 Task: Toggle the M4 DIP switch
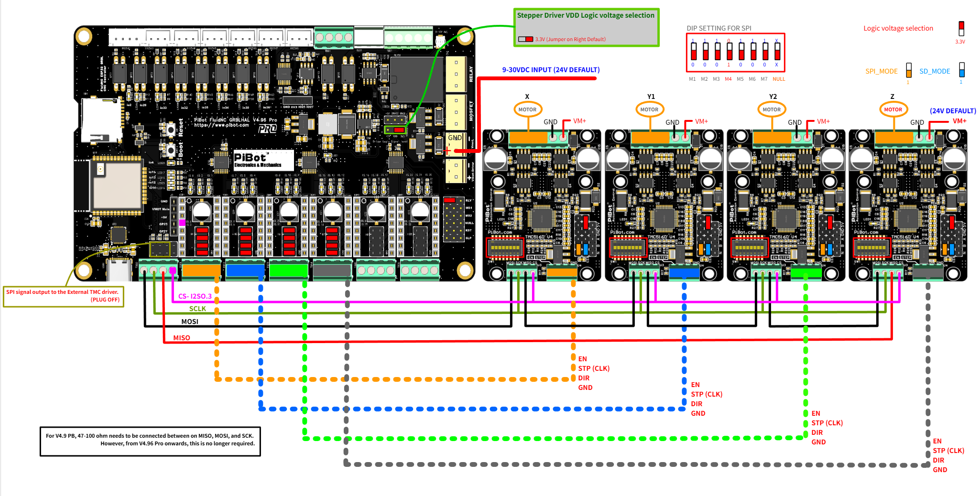click(729, 51)
